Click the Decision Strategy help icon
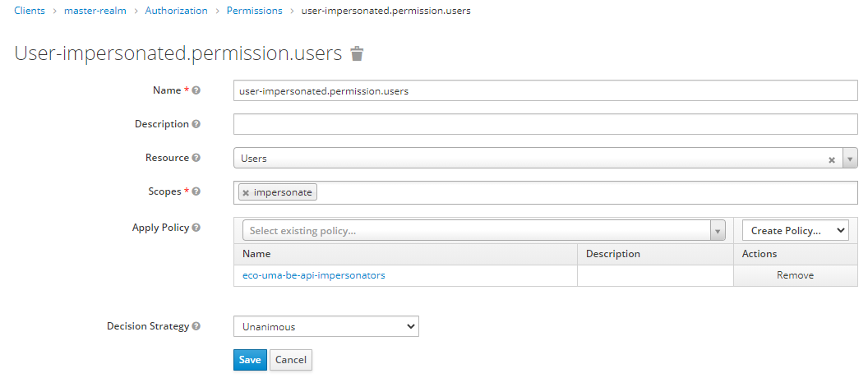The height and width of the screenshot is (378, 868). [x=196, y=326]
